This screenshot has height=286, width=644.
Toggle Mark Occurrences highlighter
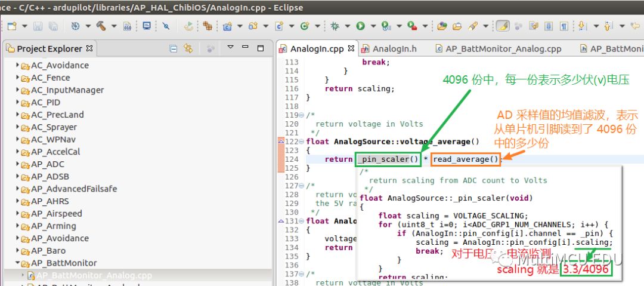click(x=503, y=26)
